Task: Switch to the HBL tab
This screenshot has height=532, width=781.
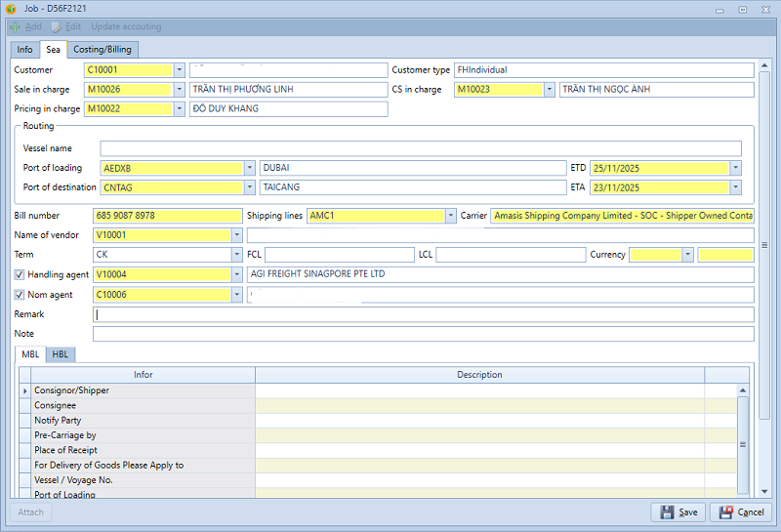Action: coord(61,354)
